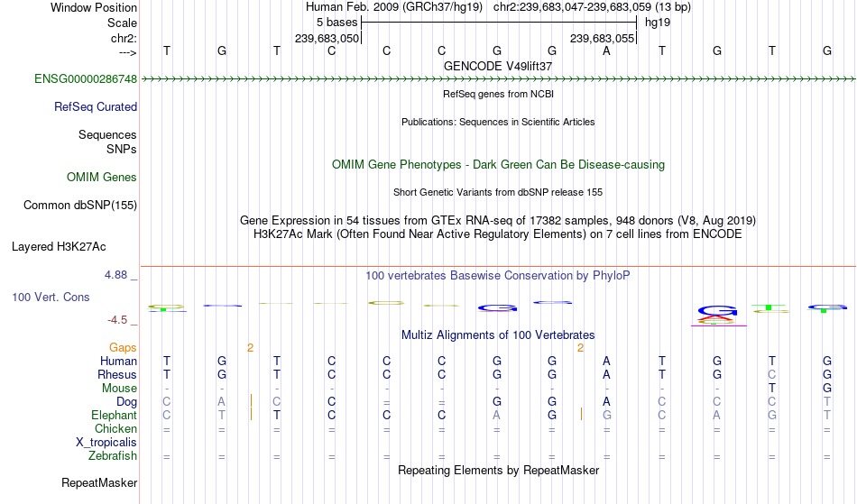The image size is (857, 504).
Task: Click the Human species row label
Action: [118, 361]
